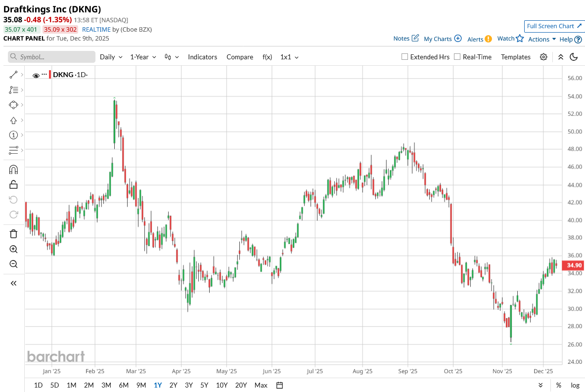Select the shapes drawing tool
This screenshot has width=585, height=392.
13,105
